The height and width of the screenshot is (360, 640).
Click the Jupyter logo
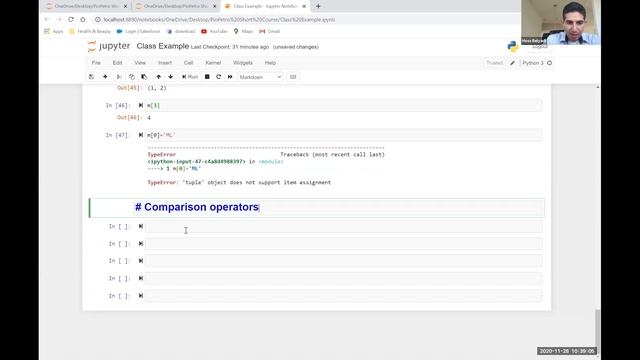tap(109, 46)
